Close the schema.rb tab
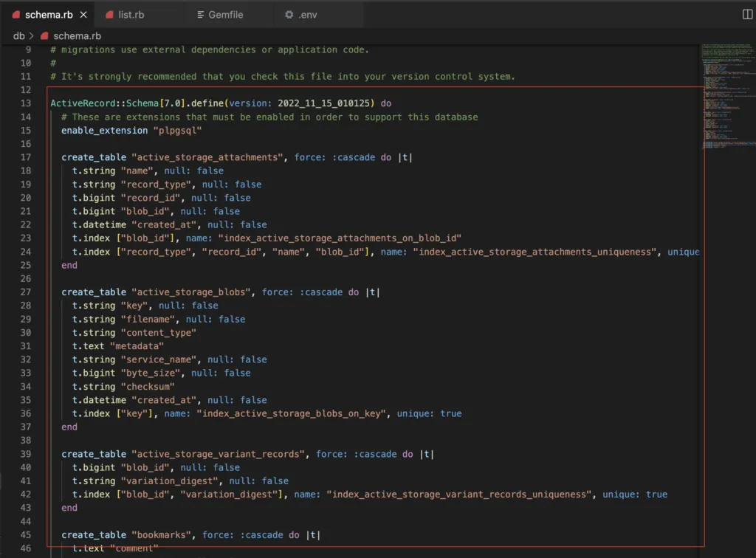756x558 pixels. click(x=83, y=15)
